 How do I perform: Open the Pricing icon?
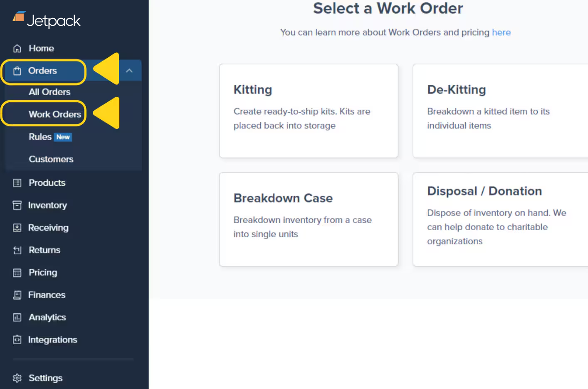point(17,272)
